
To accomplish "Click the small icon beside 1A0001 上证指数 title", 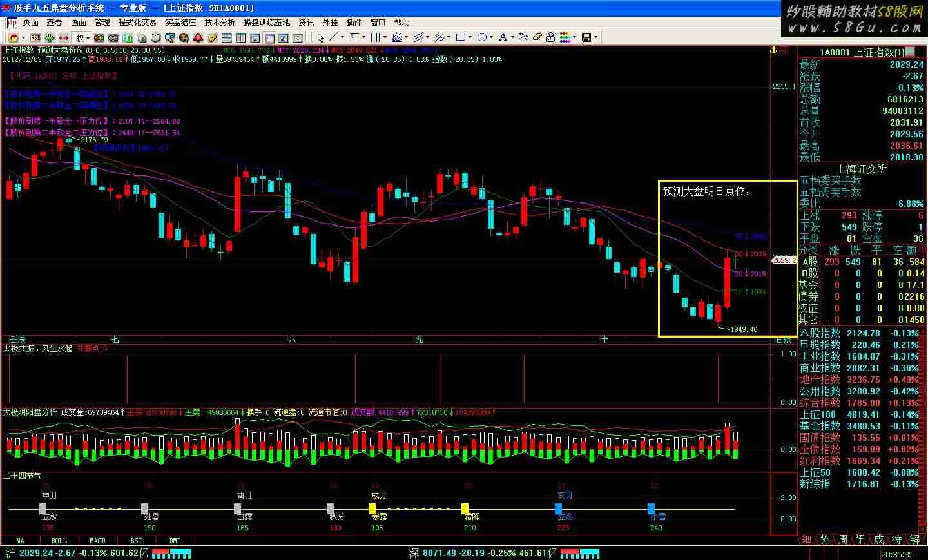I will pyautogui.click(x=909, y=52).
